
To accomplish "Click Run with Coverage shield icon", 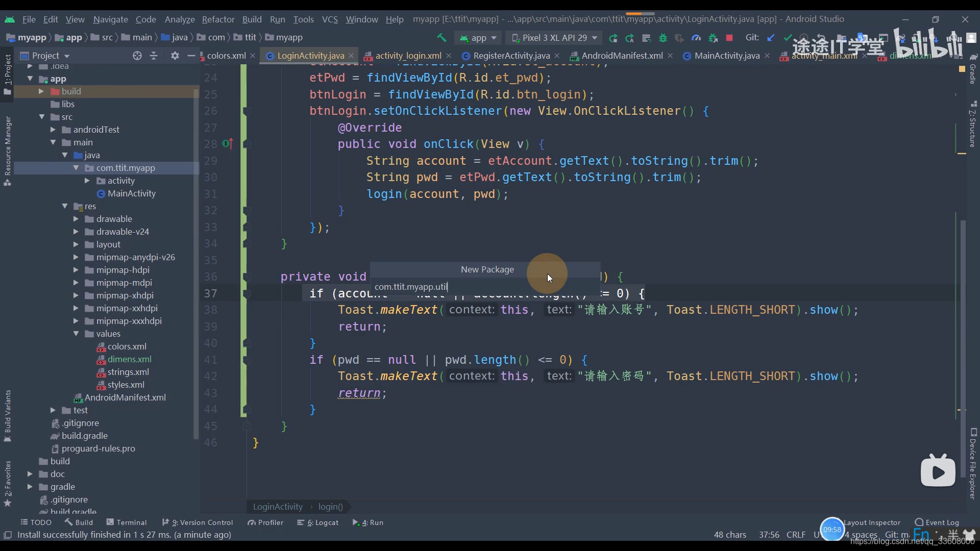I will (x=679, y=38).
